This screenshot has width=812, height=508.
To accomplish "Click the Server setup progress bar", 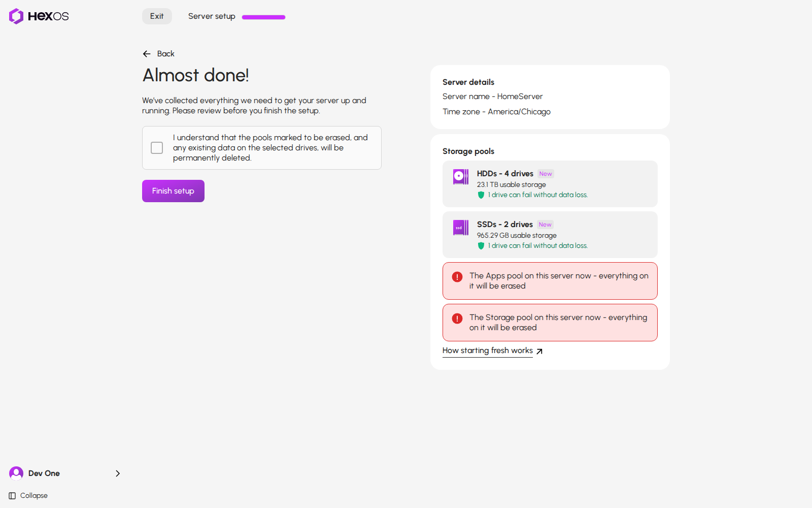I will [x=263, y=17].
